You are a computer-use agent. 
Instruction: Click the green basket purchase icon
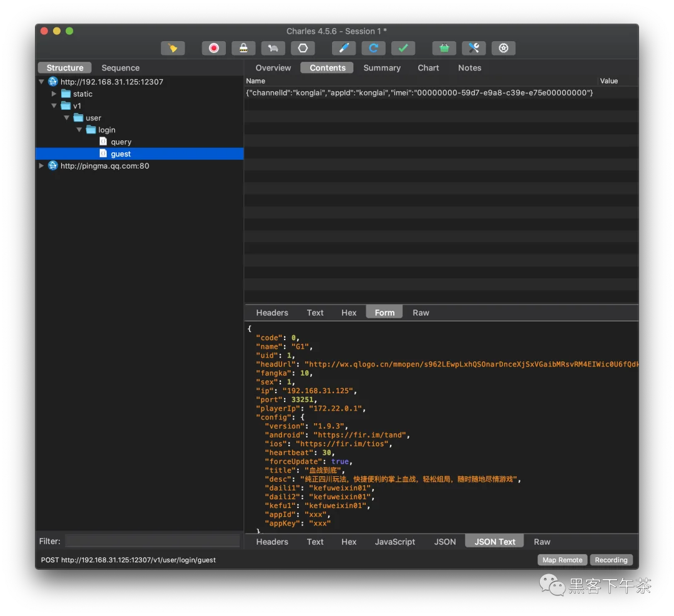(444, 48)
